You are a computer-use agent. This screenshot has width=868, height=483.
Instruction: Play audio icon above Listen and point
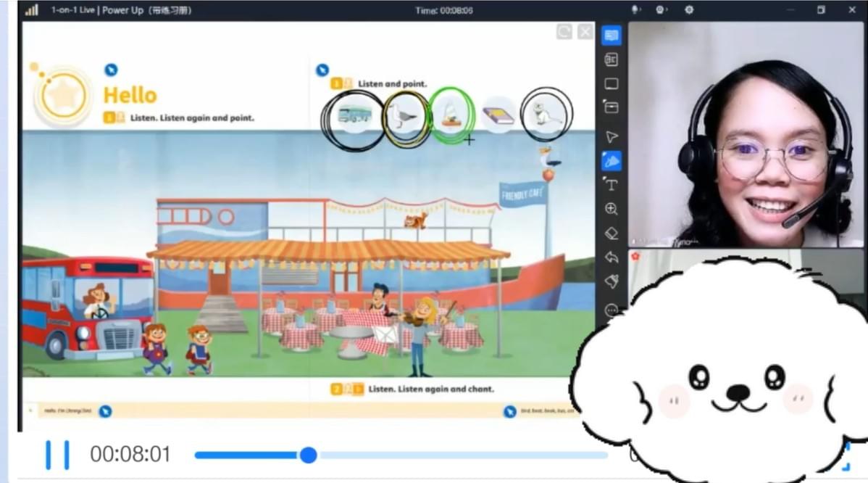click(x=322, y=70)
